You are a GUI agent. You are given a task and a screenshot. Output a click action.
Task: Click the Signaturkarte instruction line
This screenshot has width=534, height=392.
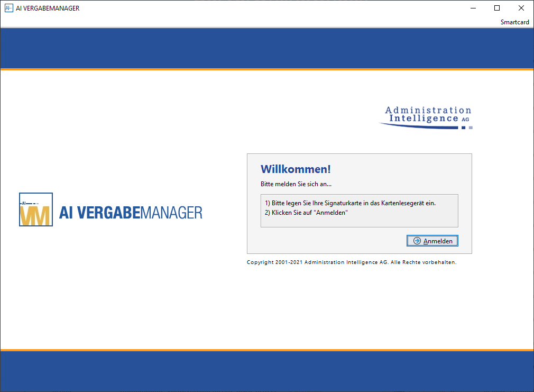(350, 203)
